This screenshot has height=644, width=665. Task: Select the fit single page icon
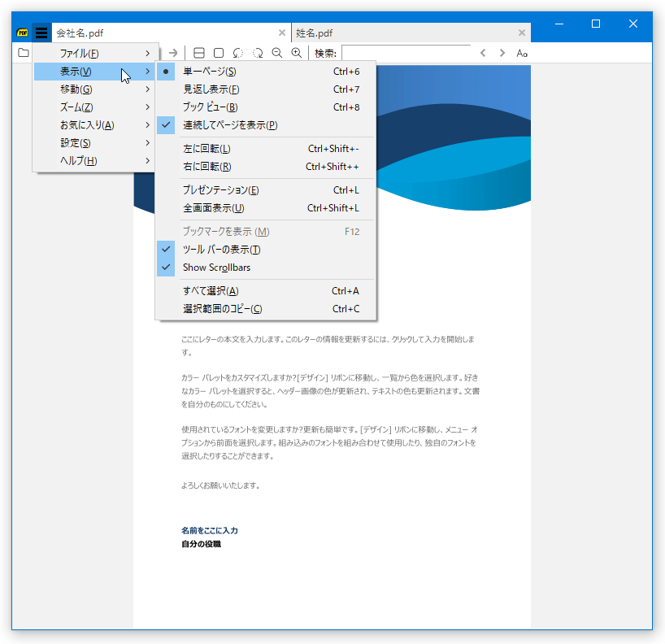click(219, 53)
